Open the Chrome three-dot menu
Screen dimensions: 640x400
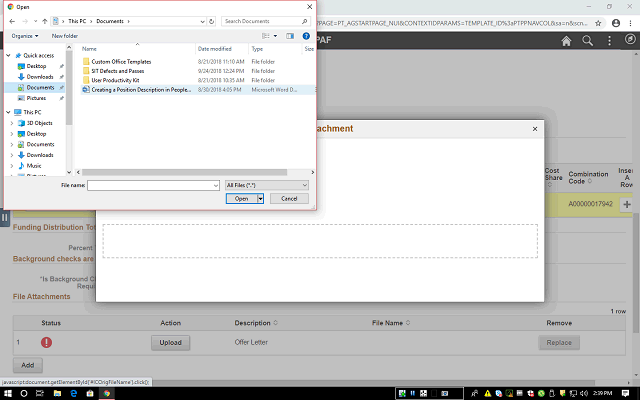631,23
